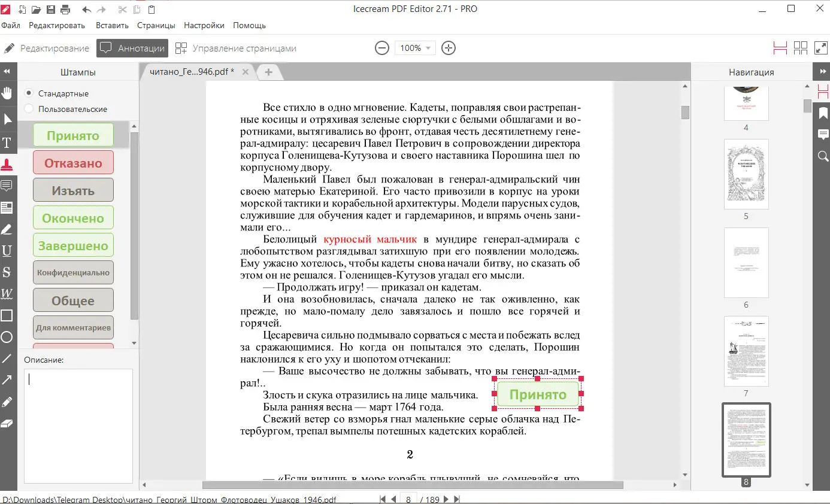This screenshot has height=504, width=830.
Task: Collapse the Штампы panel
Action: pos(8,71)
